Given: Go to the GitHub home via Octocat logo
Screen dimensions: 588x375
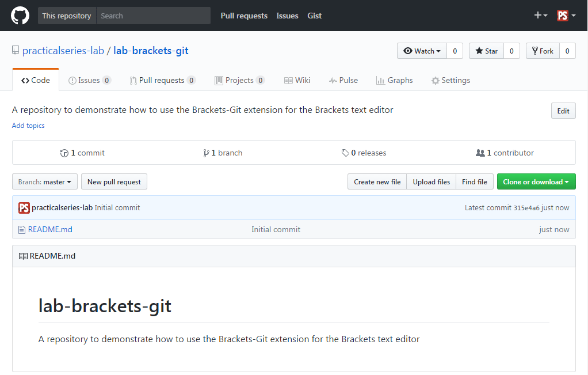Looking at the screenshot, I should (20, 16).
